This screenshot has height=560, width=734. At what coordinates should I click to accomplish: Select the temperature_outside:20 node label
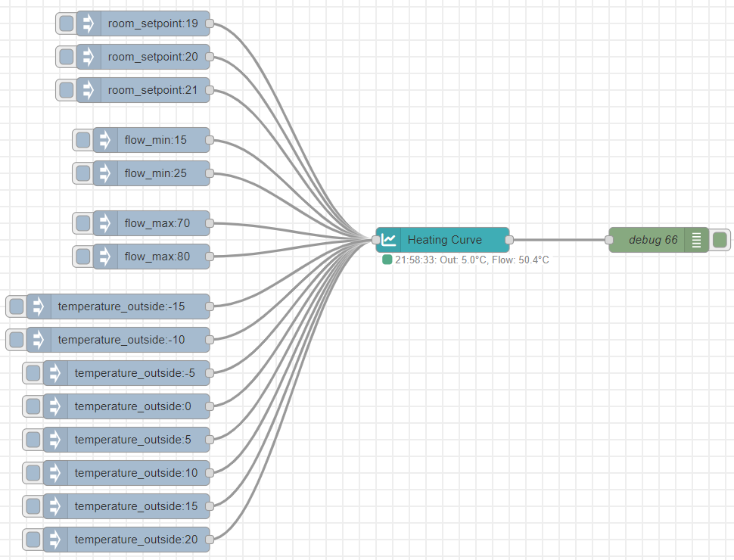(136, 540)
